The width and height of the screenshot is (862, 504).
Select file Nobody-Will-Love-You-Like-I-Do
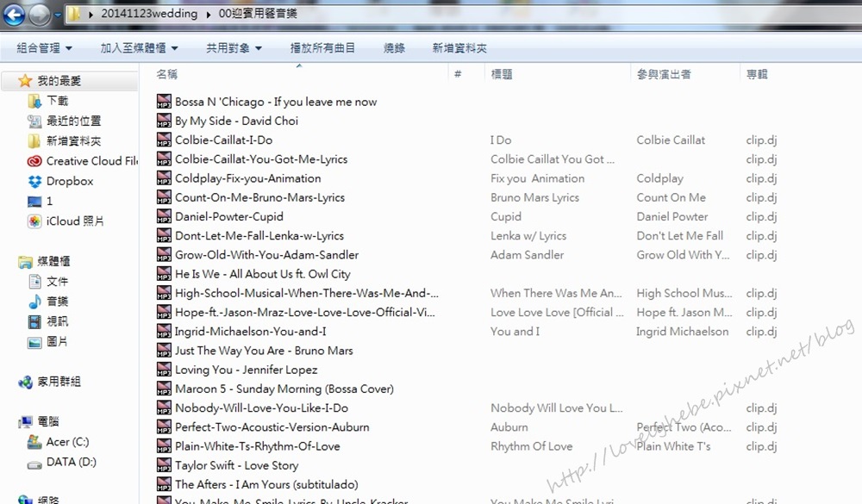(261, 408)
